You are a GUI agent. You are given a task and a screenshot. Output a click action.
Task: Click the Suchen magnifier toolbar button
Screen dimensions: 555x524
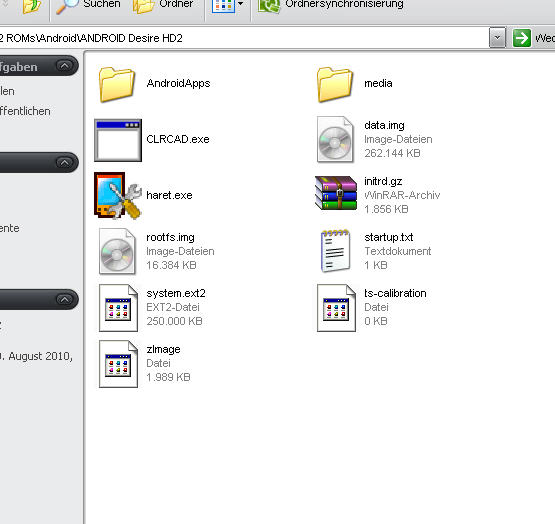click(x=88, y=5)
